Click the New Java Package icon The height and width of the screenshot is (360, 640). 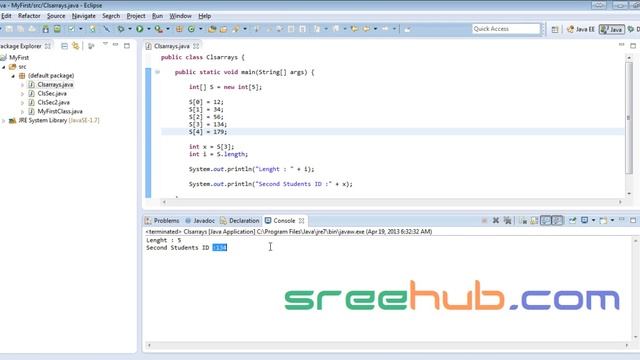pyautogui.click(x=179, y=29)
